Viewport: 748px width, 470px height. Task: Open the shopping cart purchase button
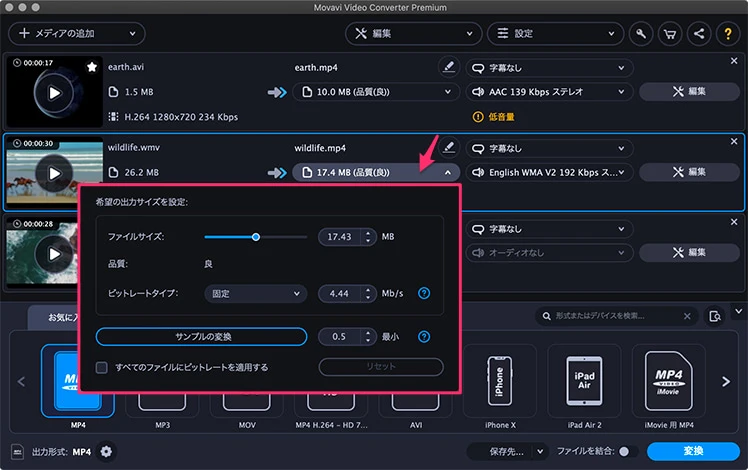point(670,34)
